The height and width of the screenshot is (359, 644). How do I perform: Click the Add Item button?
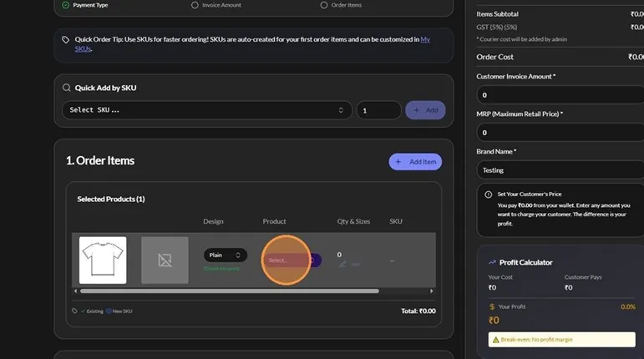click(x=415, y=162)
